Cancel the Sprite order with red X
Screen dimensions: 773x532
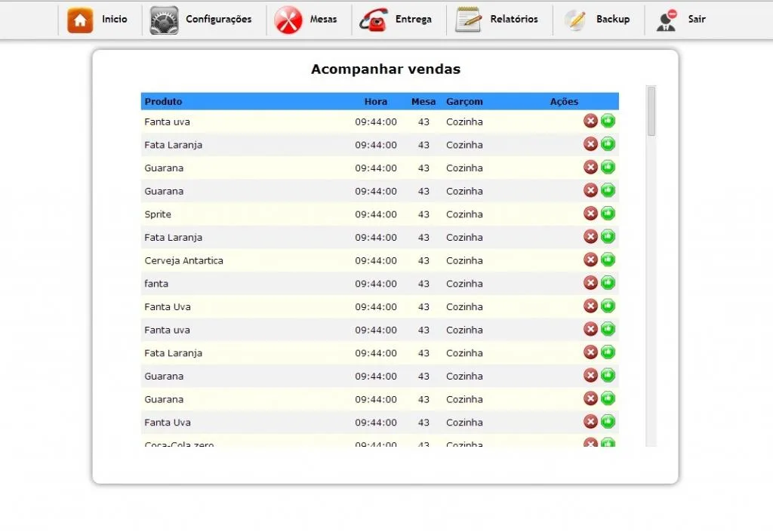(x=590, y=214)
